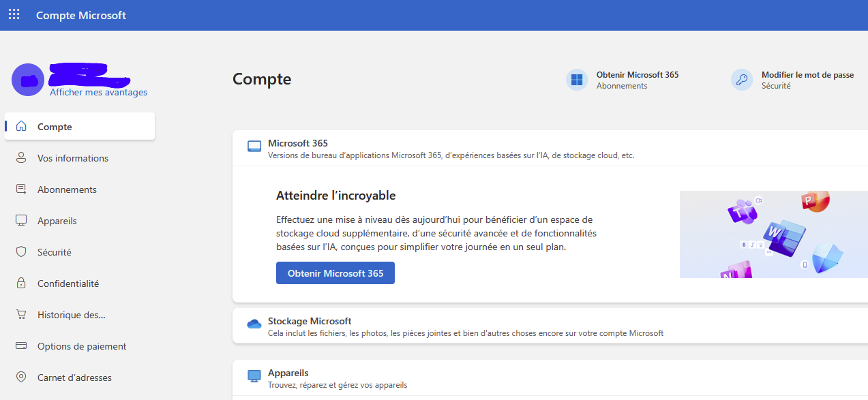The image size is (868, 400).
Task: Click Modifier le mot de passe link
Action: tap(807, 75)
